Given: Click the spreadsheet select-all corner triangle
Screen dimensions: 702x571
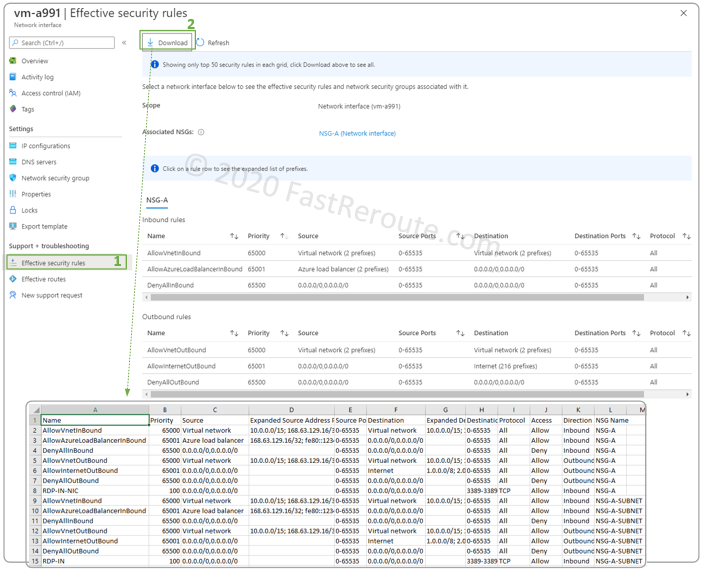Looking at the screenshot, I should pos(35,410).
